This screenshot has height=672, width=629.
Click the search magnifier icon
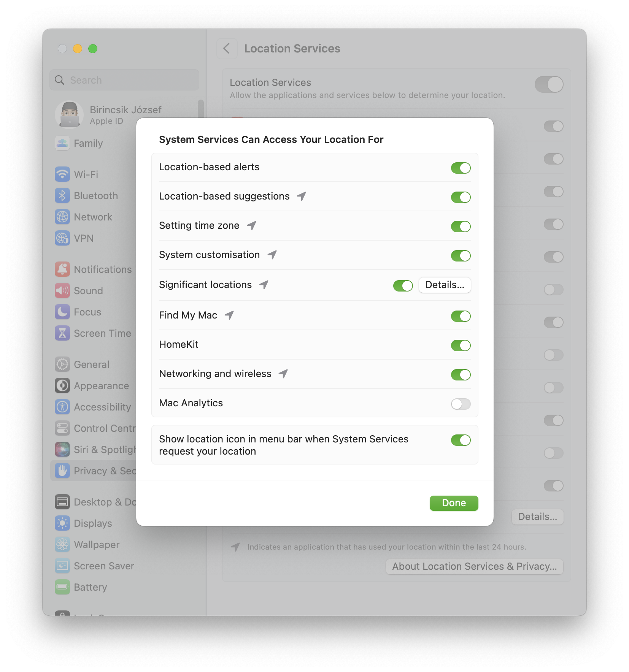(60, 80)
